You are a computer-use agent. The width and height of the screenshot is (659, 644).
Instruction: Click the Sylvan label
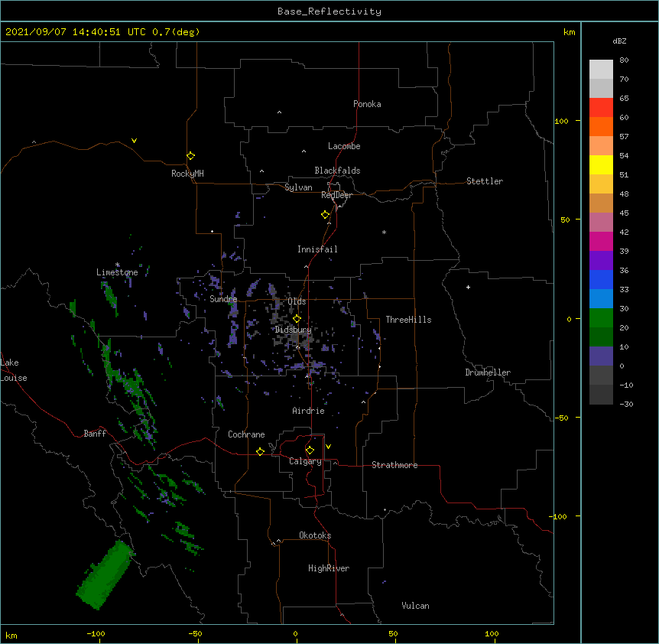[x=298, y=187]
